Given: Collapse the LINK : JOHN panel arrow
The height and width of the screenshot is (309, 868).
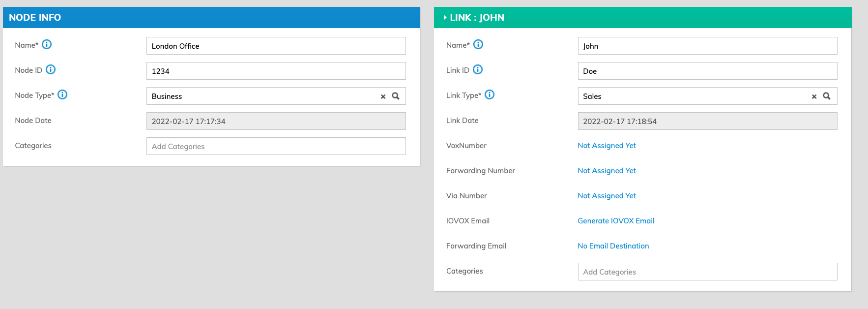Looking at the screenshot, I should tap(445, 18).
